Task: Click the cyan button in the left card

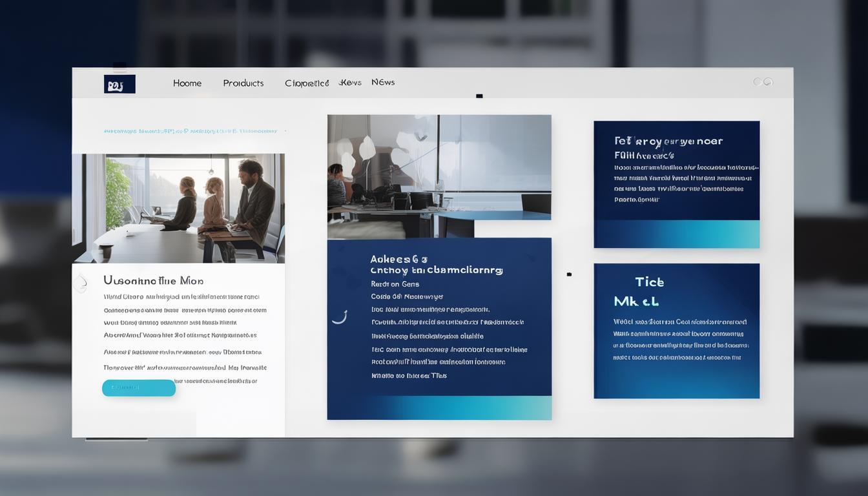Action: 139,387
